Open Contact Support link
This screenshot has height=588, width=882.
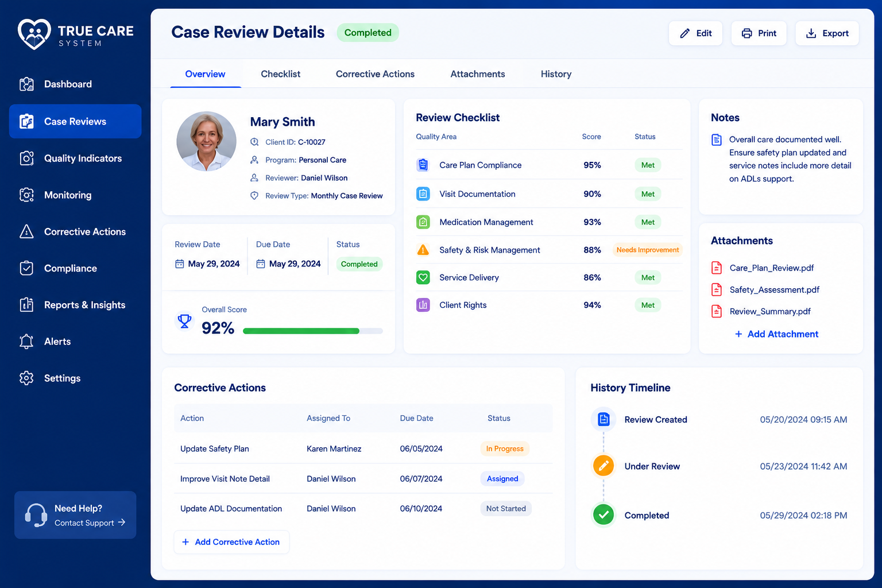coord(90,523)
